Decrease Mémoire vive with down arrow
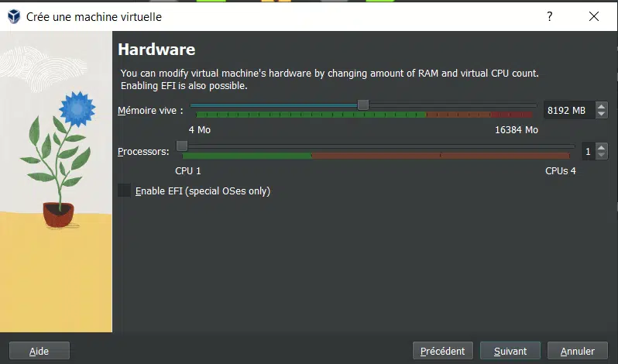The height and width of the screenshot is (364, 618). tap(601, 114)
